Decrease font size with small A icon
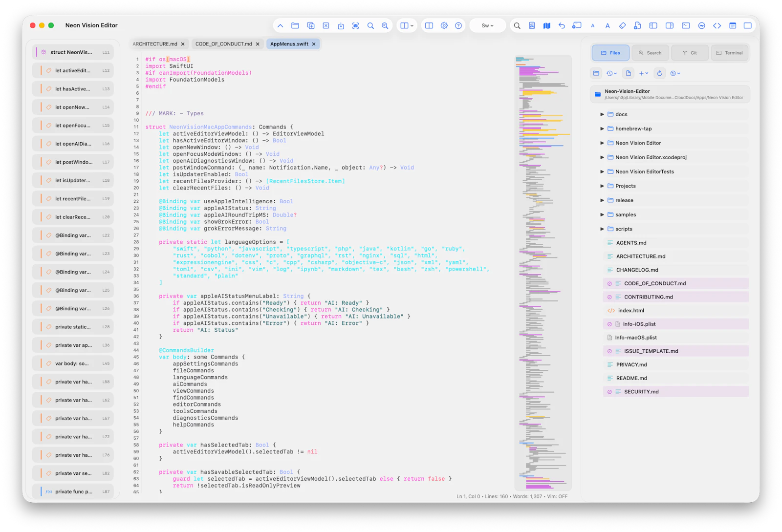This screenshot has width=782, height=532. pyautogui.click(x=593, y=26)
